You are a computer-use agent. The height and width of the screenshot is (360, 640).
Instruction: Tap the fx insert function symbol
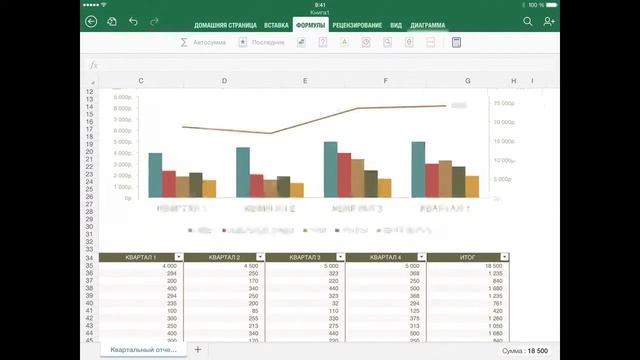click(x=93, y=64)
